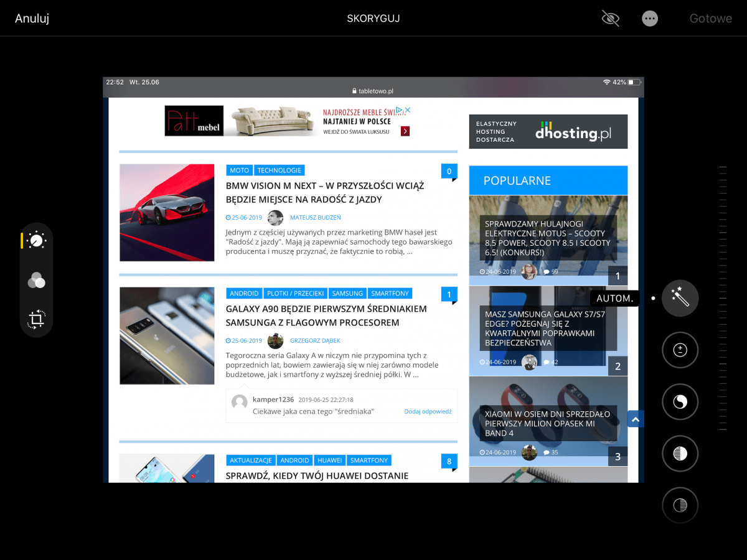The height and width of the screenshot is (560, 747).
Task: Close the ad via AdChoices X icon
Action: click(407, 110)
